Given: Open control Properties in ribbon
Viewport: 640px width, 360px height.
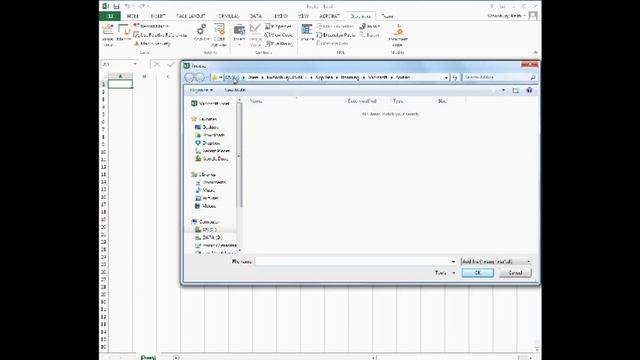Looking at the screenshot, I should pos(279,26).
